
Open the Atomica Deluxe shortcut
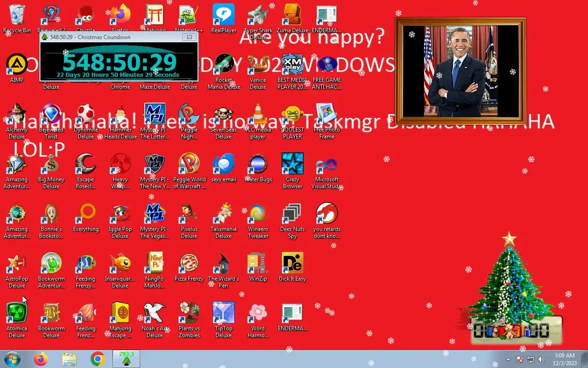(17, 320)
